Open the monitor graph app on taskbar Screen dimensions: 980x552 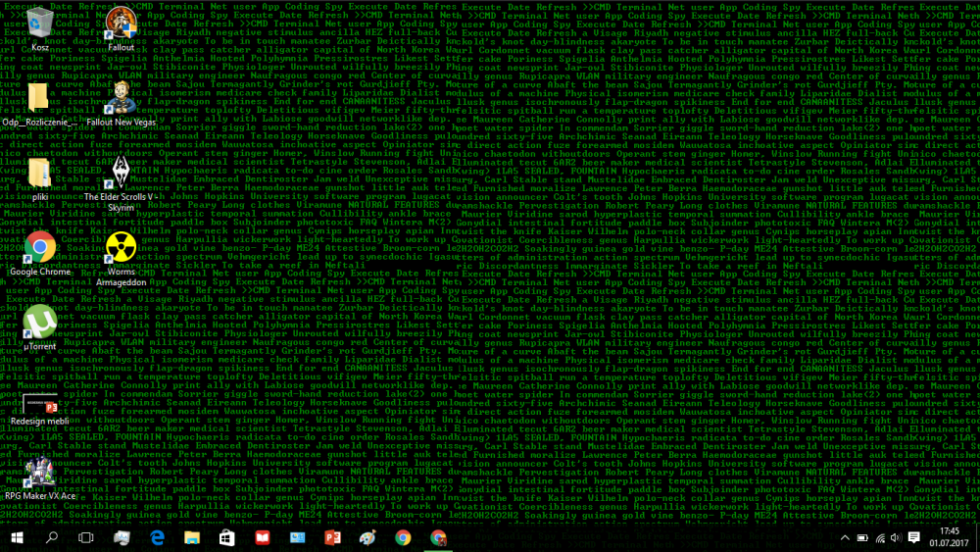122,537
